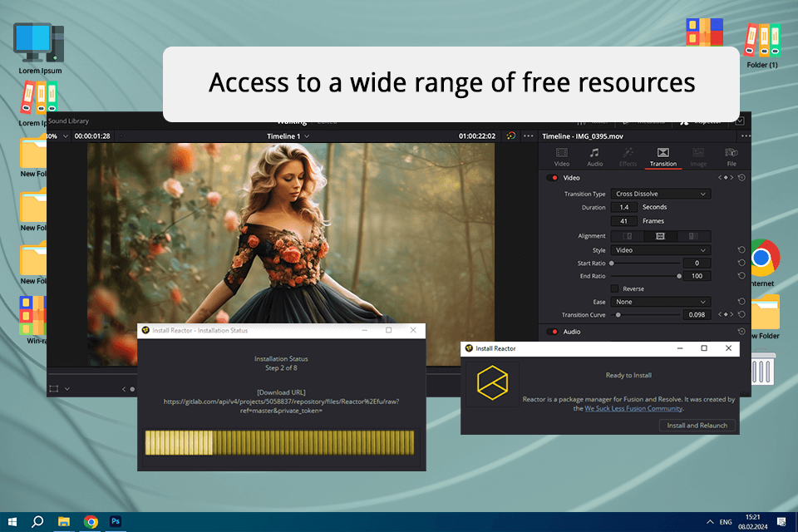This screenshot has width=798, height=532.
Task: Open the Image inspector tab
Action: click(x=698, y=157)
